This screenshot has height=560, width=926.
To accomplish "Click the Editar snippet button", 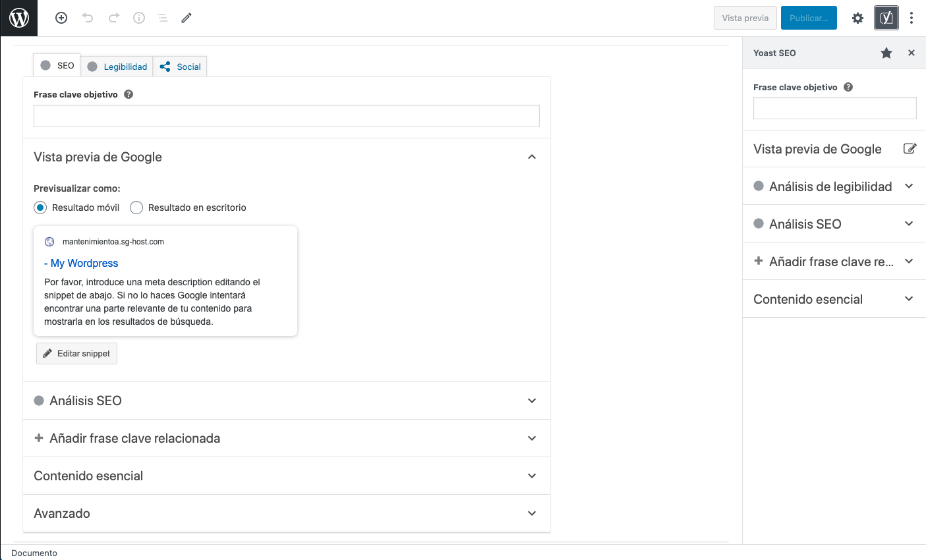I will tap(76, 353).
